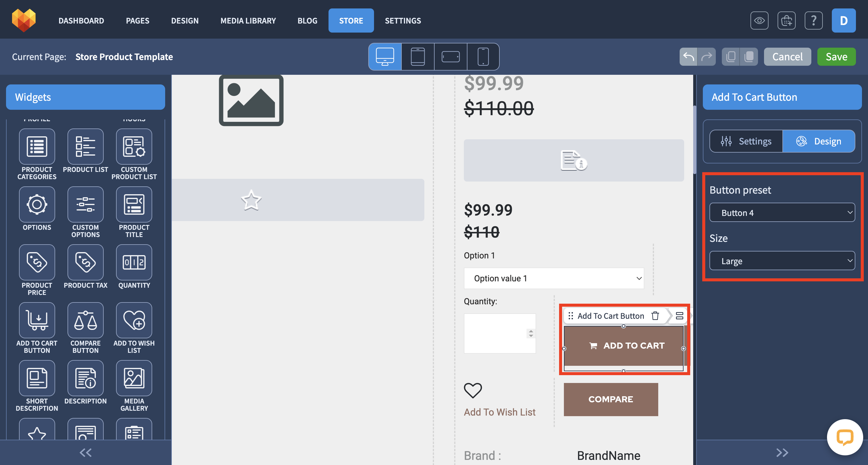
Task: Open the Option value 1 dropdown
Action: coord(554,278)
